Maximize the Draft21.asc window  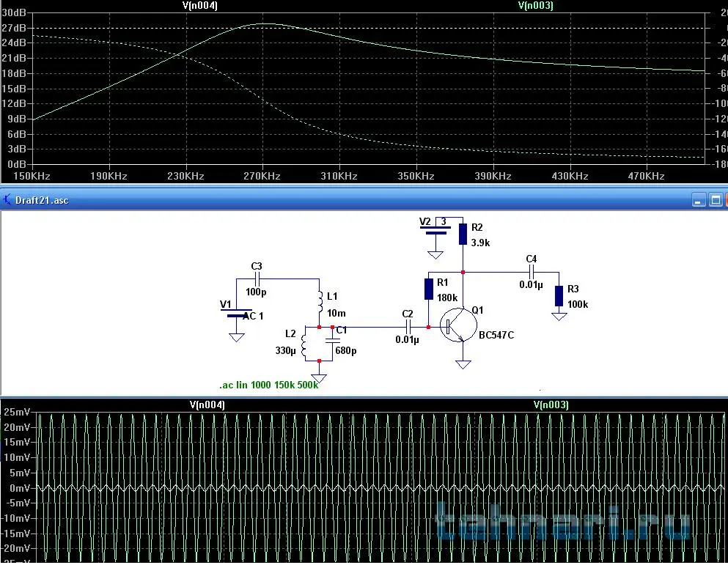point(716,200)
